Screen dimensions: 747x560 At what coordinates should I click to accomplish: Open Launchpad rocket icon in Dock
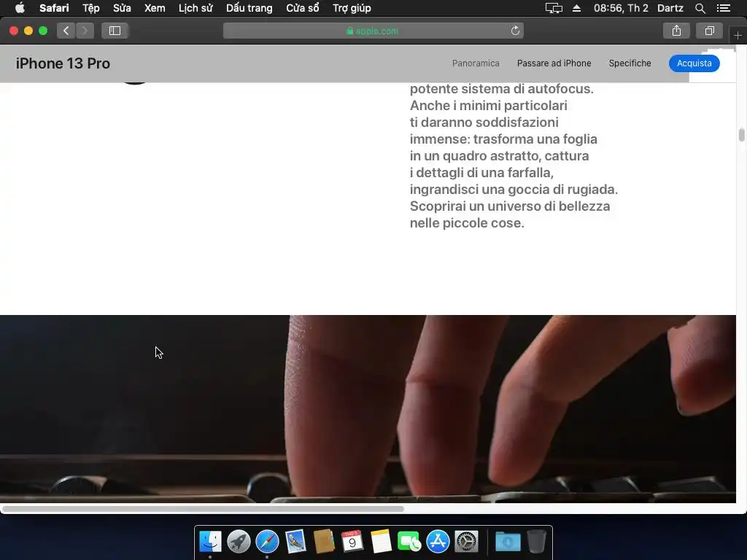(x=239, y=542)
